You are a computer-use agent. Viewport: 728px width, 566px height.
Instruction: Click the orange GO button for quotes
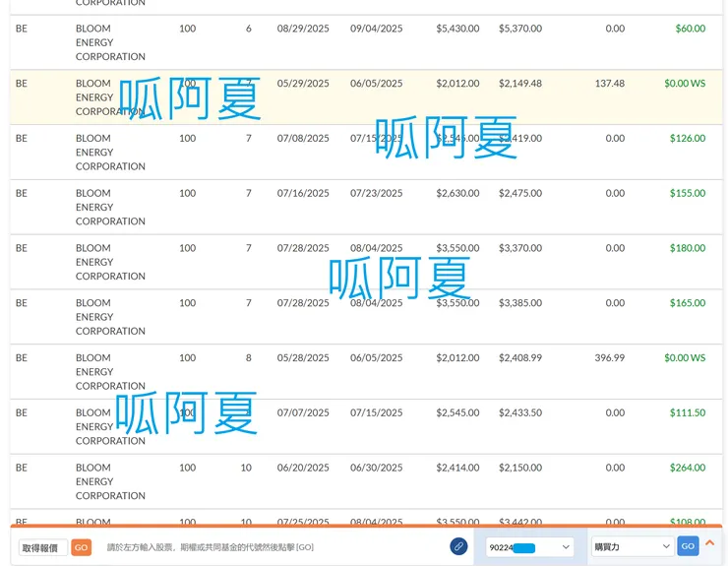pyautogui.click(x=82, y=547)
